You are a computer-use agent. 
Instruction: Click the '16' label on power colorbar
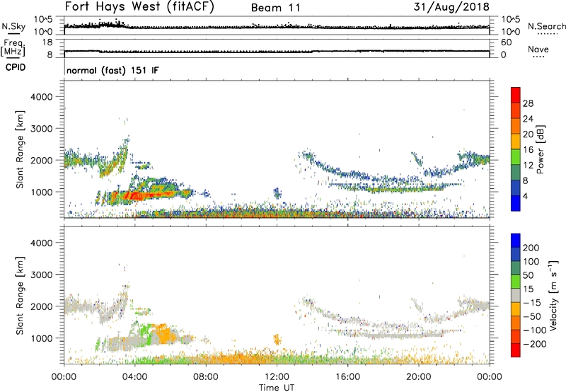(x=528, y=150)
